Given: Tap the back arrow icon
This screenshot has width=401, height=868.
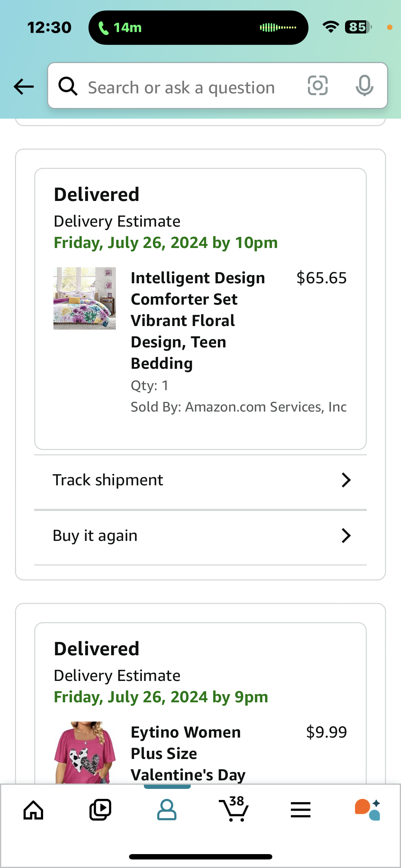Looking at the screenshot, I should (24, 87).
